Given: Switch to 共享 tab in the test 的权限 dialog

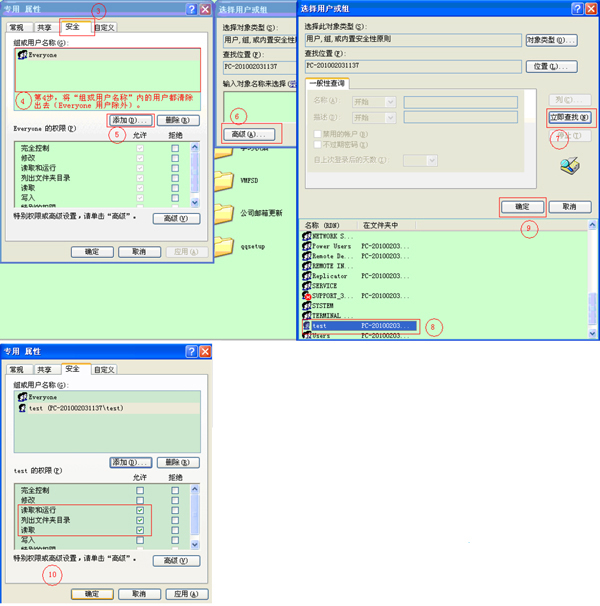Looking at the screenshot, I should tap(44, 369).
